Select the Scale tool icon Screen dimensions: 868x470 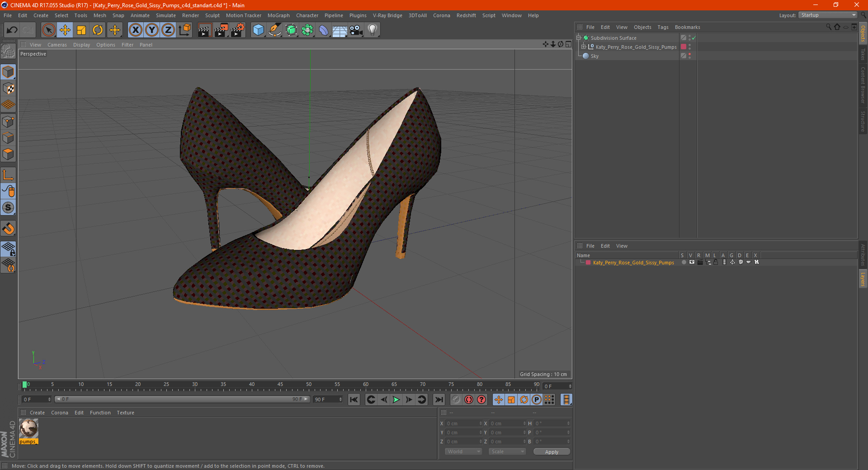pos(81,30)
